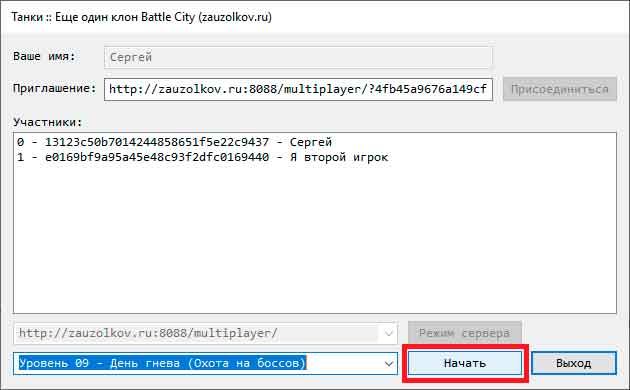Screen dimensions: 630x390
Task: Click the index number 1 in participants list
Action: coord(20,157)
